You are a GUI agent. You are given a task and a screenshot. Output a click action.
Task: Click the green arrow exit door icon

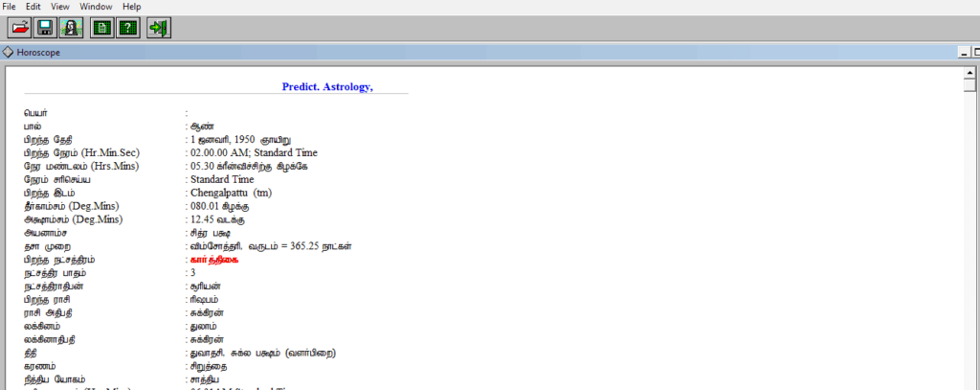tap(159, 28)
